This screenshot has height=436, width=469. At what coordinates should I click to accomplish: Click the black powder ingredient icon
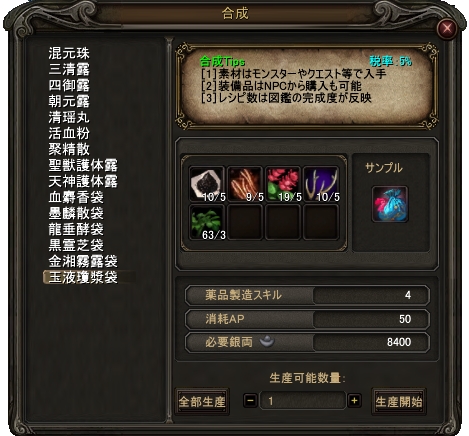[207, 184]
